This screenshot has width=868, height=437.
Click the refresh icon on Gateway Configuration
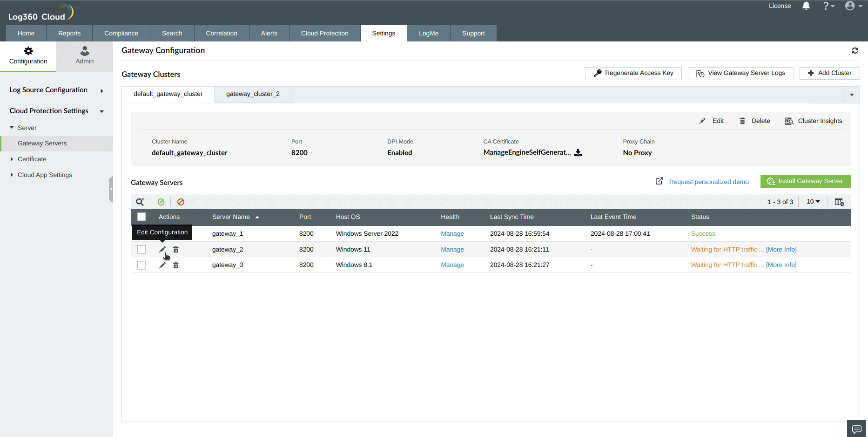coord(855,50)
